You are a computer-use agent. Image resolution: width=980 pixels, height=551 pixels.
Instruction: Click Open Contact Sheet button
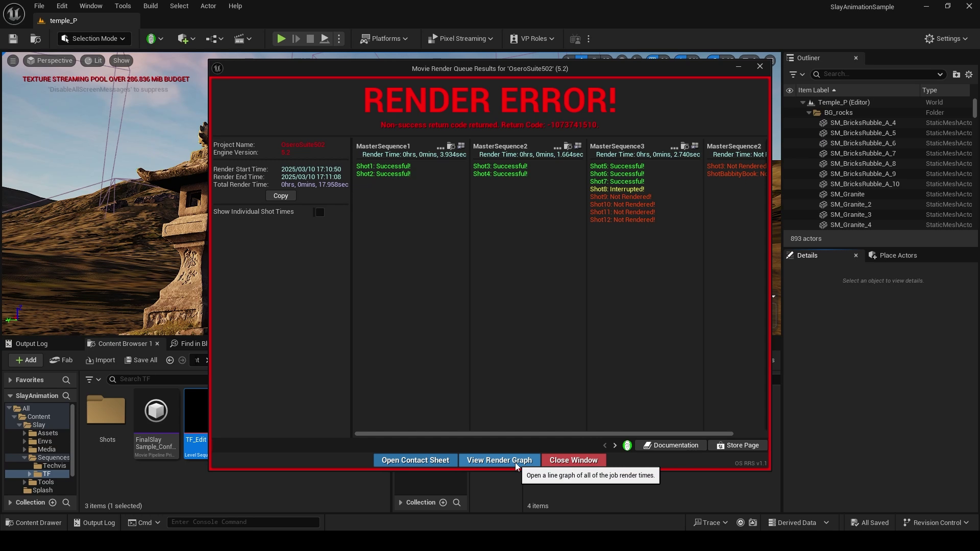click(415, 460)
